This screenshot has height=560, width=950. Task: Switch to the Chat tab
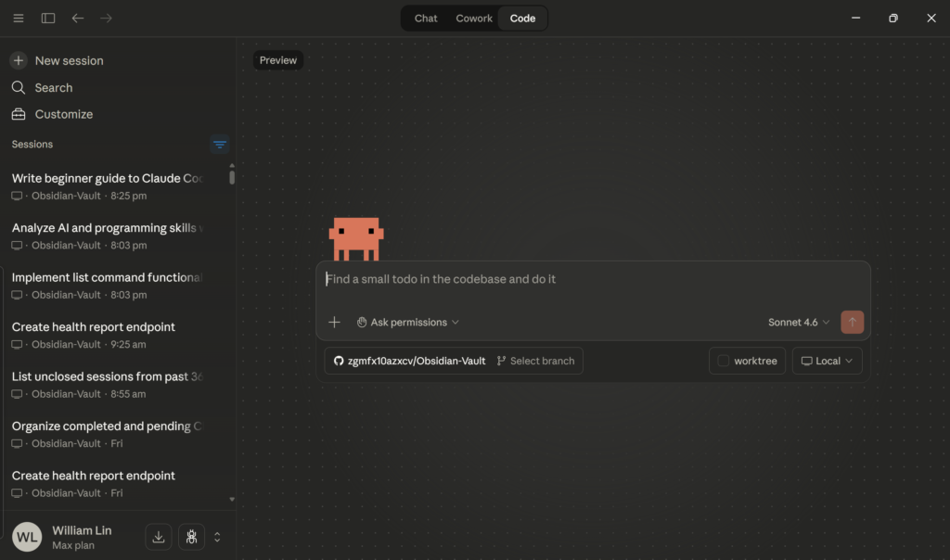tap(426, 19)
